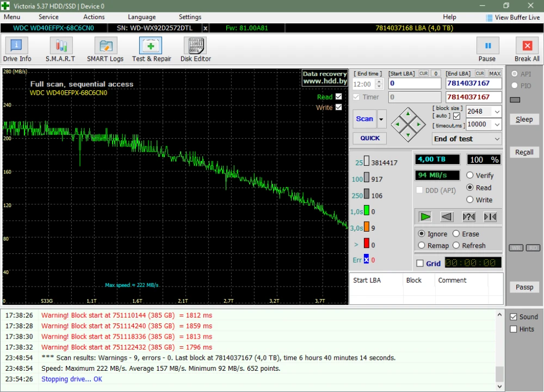Click the QUICK scan button
544x392 pixels.
370,138
